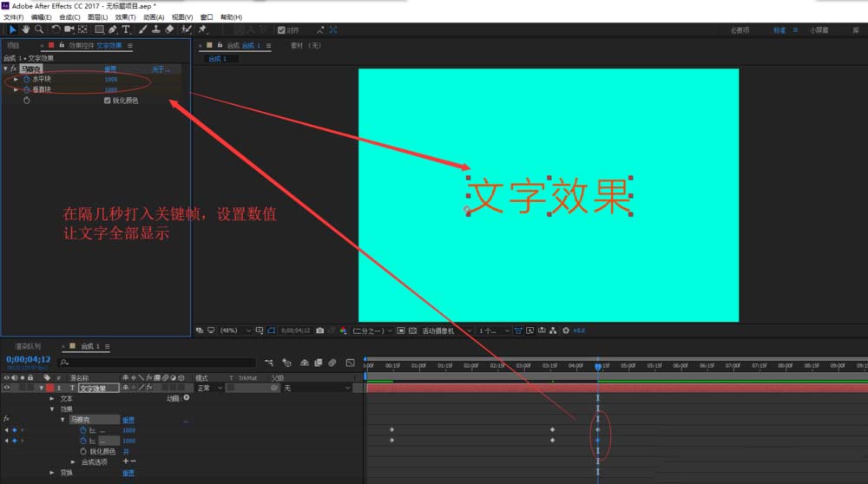Select the Horizontal Type tool
The image size is (868, 484).
[126, 29]
